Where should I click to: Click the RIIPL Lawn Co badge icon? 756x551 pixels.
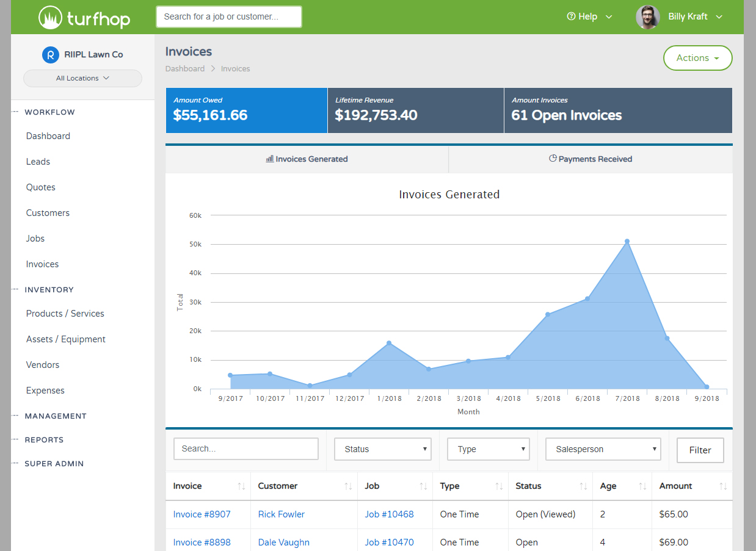click(x=50, y=54)
